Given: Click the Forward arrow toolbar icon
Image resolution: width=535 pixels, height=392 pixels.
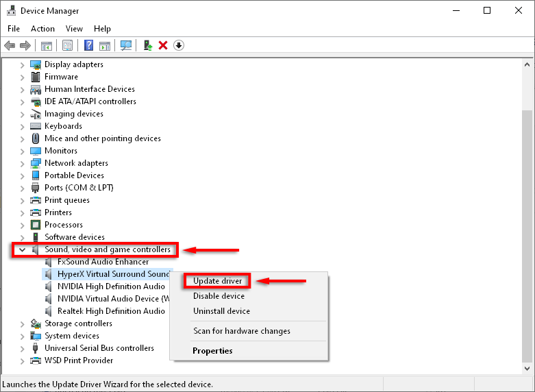Looking at the screenshot, I should [25, 45].
